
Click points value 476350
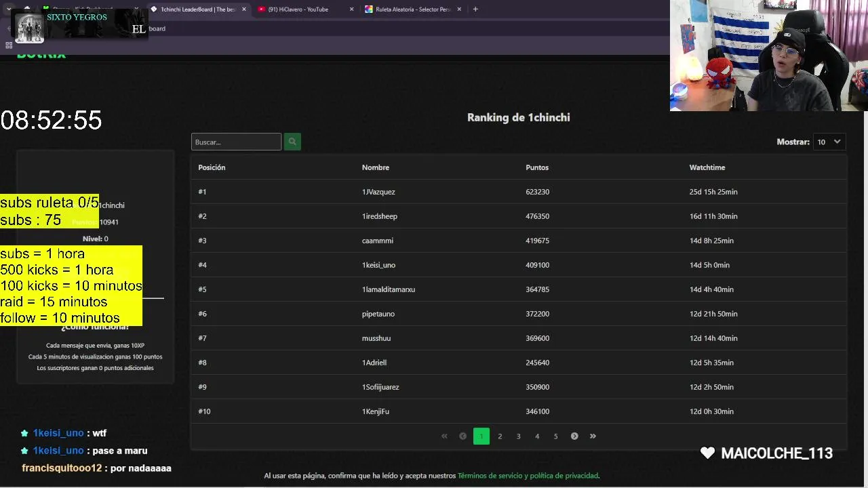(538, 216)
